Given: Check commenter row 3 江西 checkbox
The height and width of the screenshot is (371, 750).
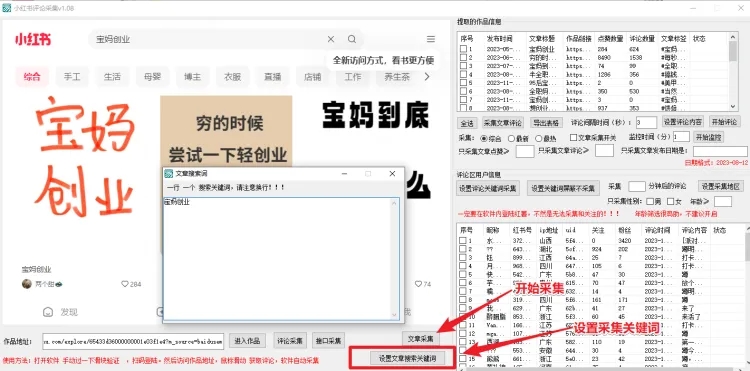Looking at the screenshot, I should tap(463, 258).
